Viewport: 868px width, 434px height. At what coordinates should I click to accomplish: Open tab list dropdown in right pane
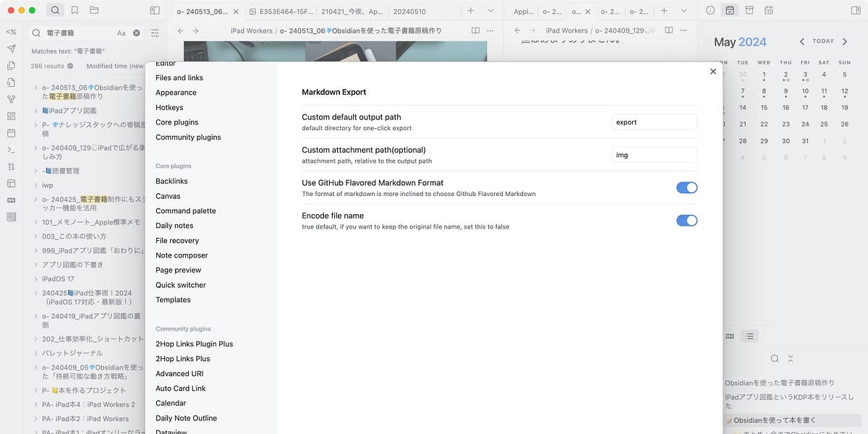(684, 10)
